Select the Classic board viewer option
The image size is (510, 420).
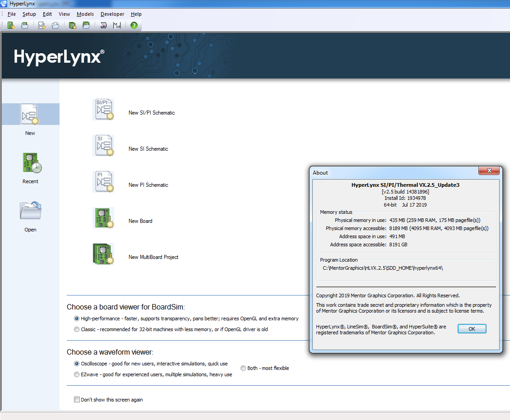tap(77, 329)
